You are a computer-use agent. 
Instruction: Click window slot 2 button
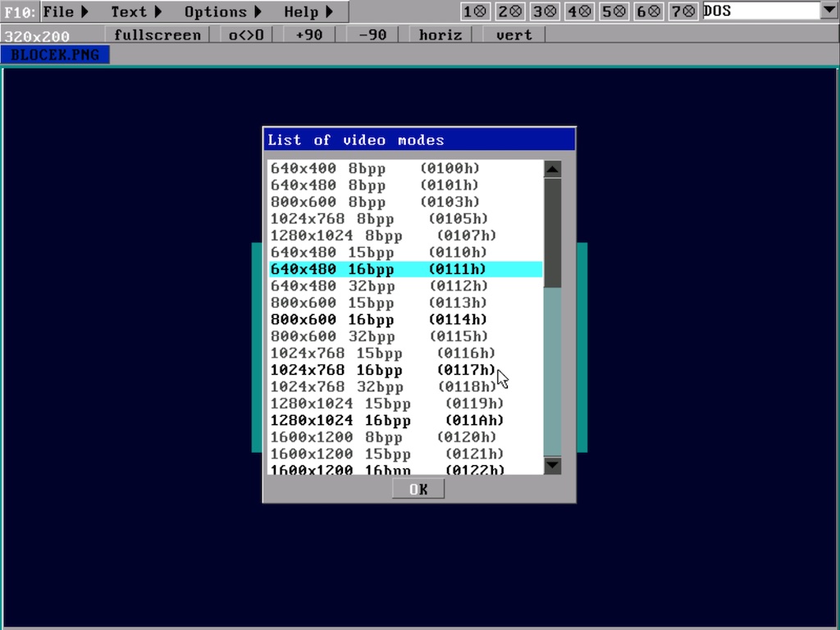coord(509,11)
